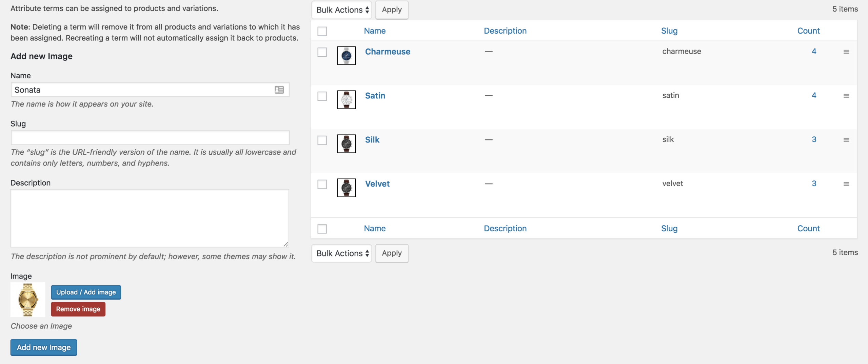Click the Remove image button
Image resolution: width=868 pixels, height=364 pixels.
[78, 309]
